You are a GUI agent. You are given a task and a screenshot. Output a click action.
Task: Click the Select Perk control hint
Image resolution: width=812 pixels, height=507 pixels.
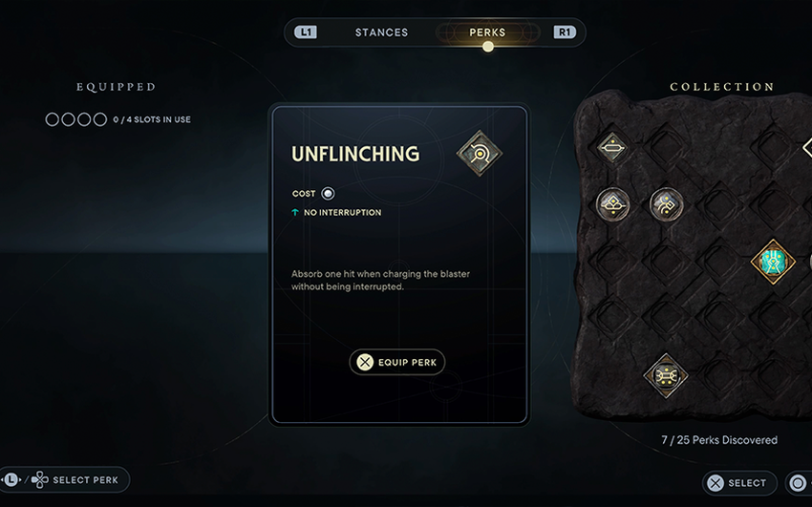[85, 479]
